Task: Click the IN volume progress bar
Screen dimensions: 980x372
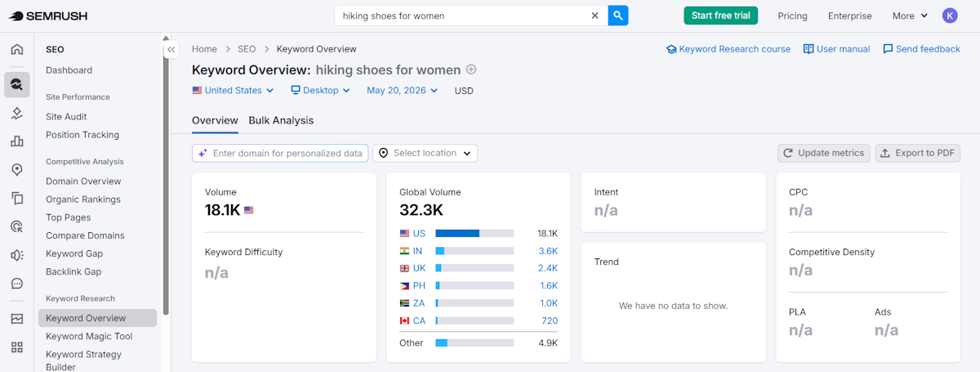Action: pos(474,251)
